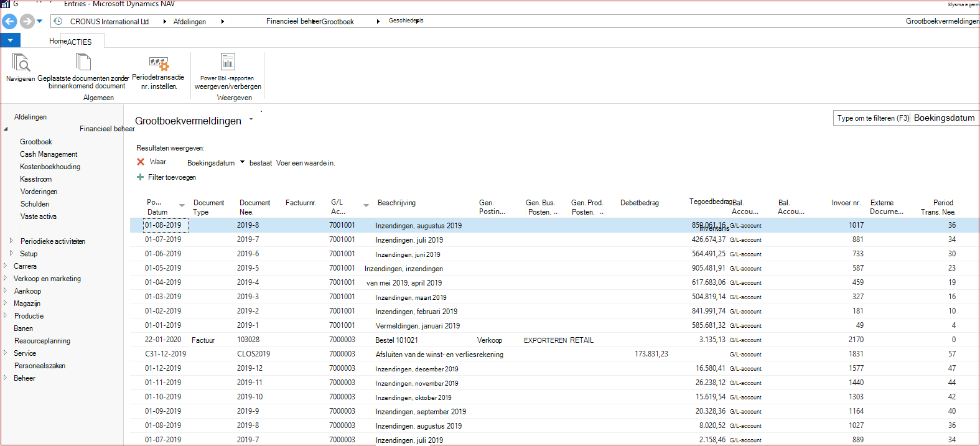Click document number CLOS2019 cell
Image resolution: width=980 pixels, height=446 pixels.
click(x=253, y=354)
